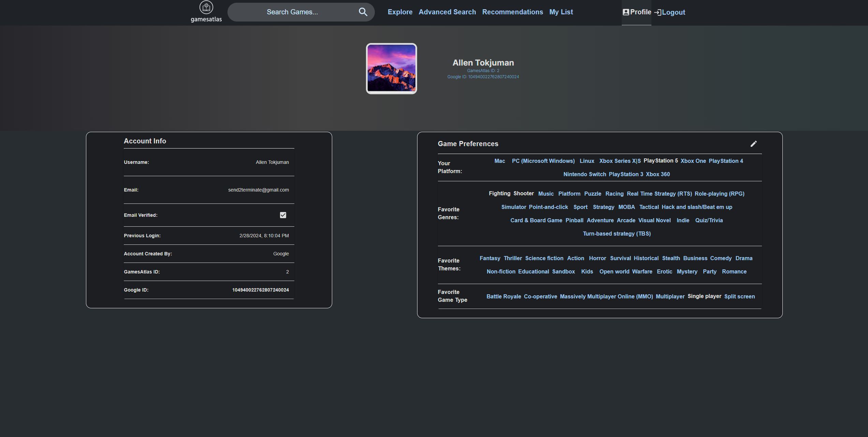
Task: Click the pencil edit preferences icon
Action: click(x=753, y=144)
